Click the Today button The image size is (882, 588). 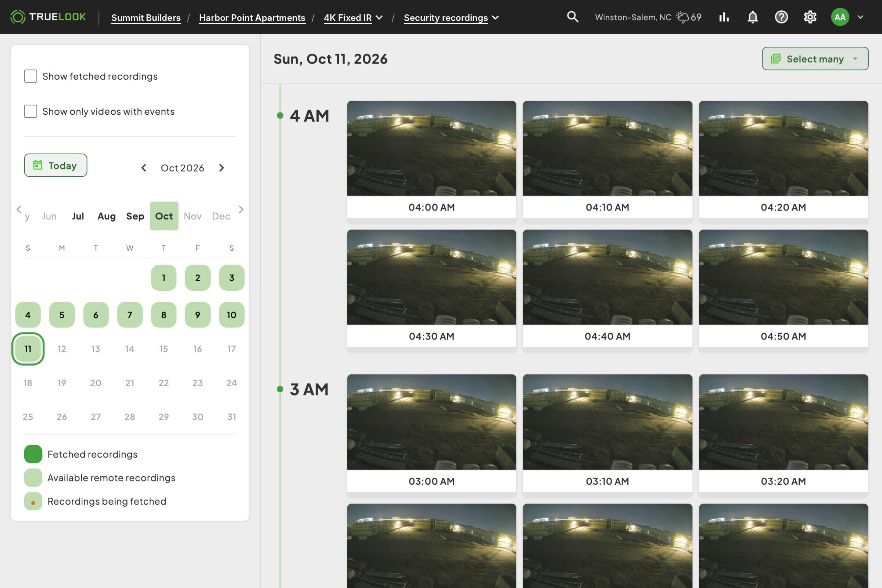click(x=55, y=165)
